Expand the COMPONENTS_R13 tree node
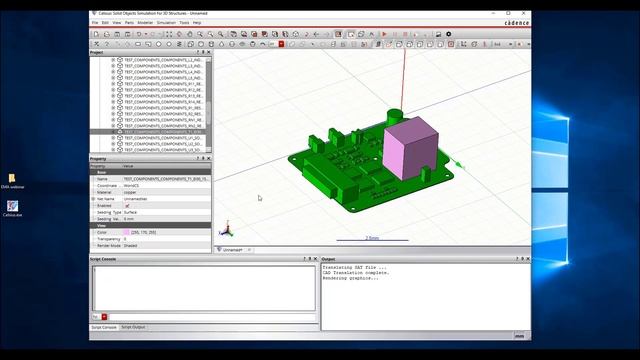This screenshot has width=640, height=360. [113, 96]
